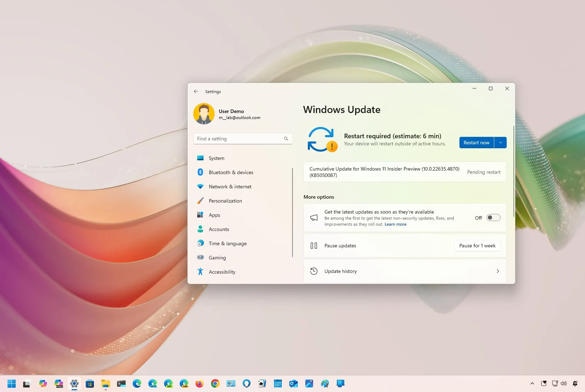
Task: Show hidden icons in the system tray
Action: tap(532, 383)
